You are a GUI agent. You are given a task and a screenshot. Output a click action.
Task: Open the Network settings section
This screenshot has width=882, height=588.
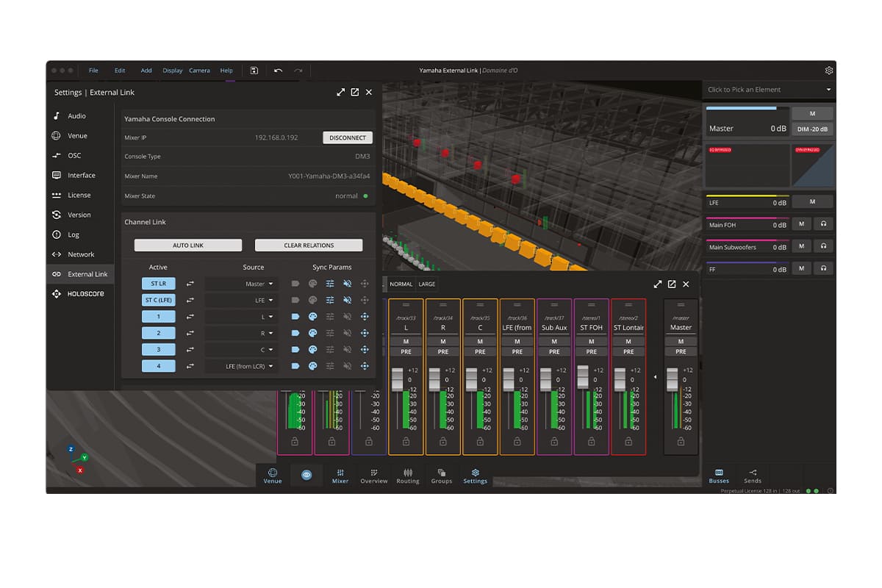(79, 255)
